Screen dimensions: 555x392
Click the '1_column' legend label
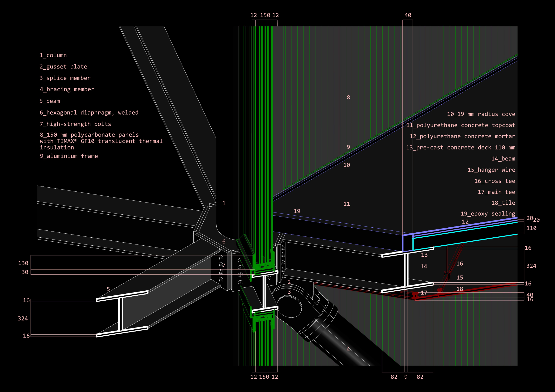pos(53,55)
